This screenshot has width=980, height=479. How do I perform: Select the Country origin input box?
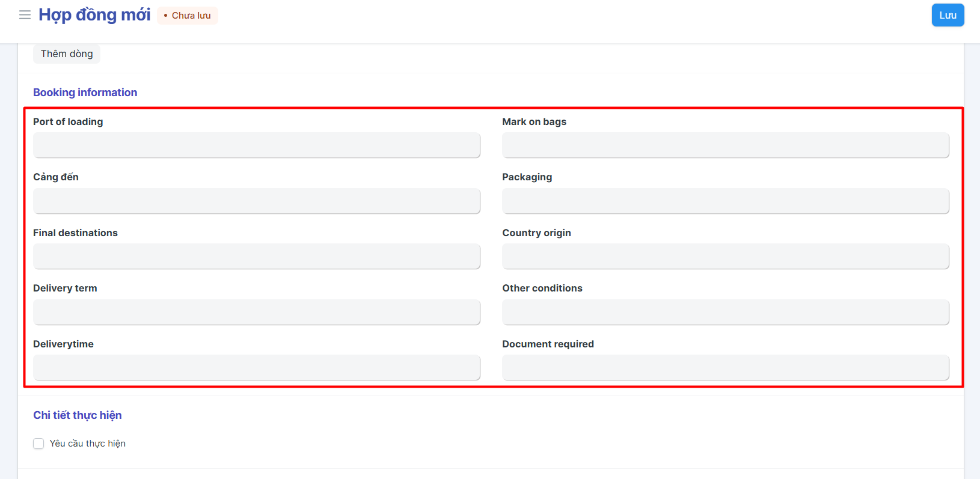tap(725, 257)
